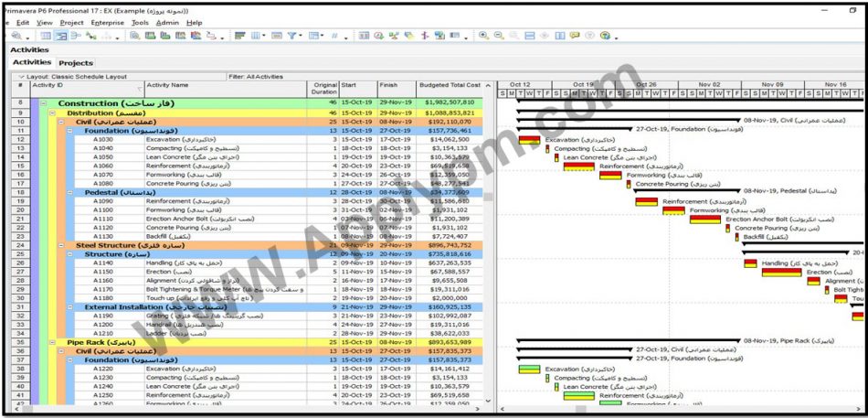Image resolution: width=868 pixels, height=418 pixels.
Task: Zoom out on the Gantt timescale
Action: click(x=499, y=36)
